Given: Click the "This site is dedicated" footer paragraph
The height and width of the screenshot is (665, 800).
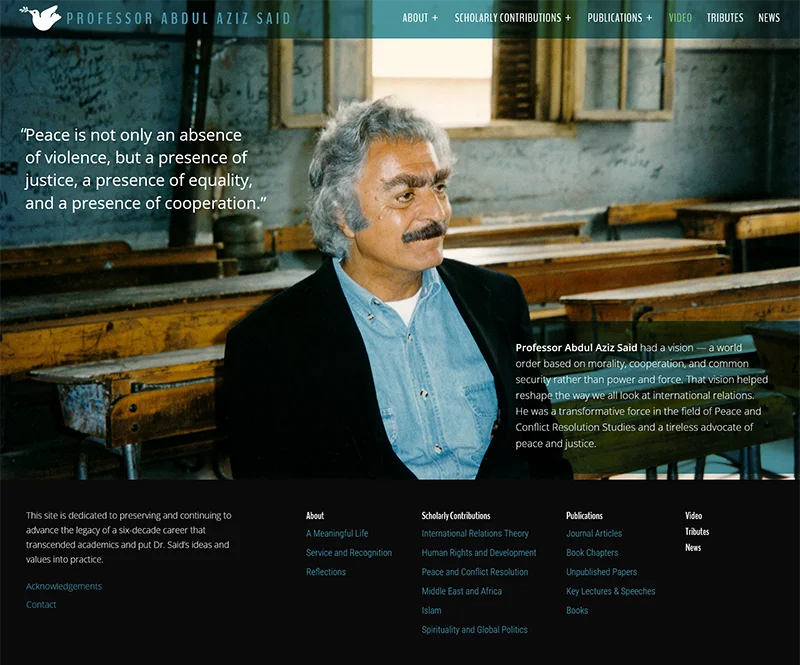Looking at the screenshot, I should (x=129, y=537).
